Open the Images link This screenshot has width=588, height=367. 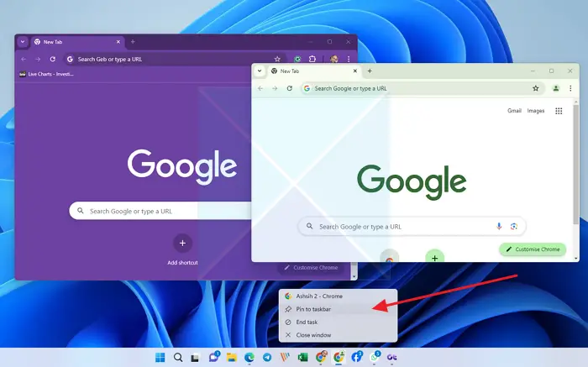point(536,111)
